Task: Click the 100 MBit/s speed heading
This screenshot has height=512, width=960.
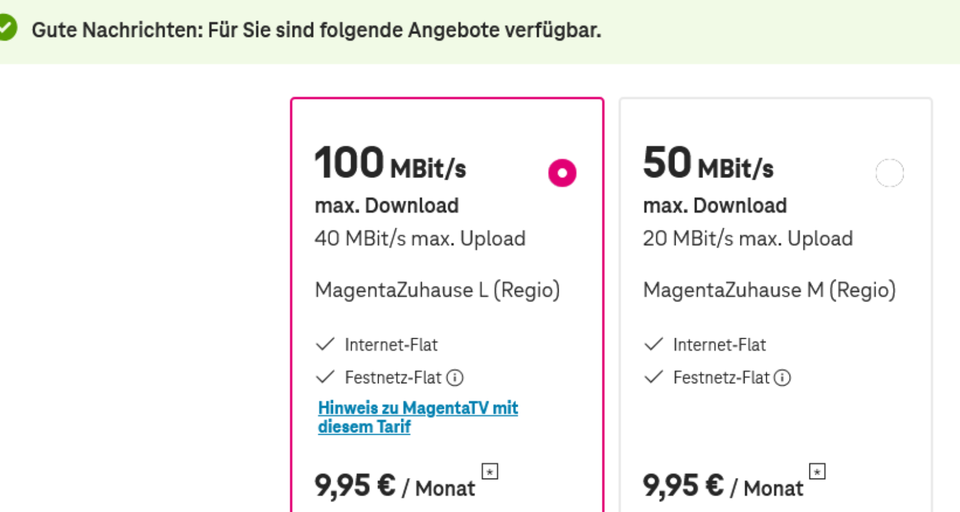Action: tap(390, 164)
